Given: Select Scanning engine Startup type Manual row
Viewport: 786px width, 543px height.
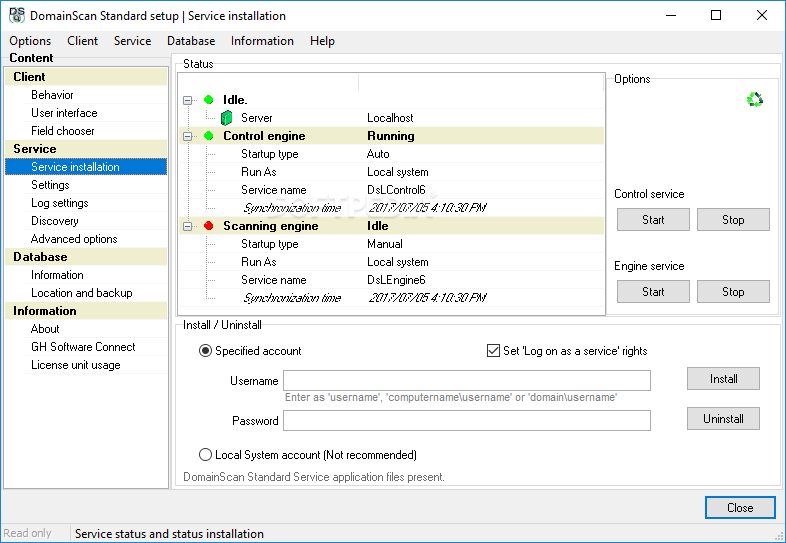Looking at the screenshot, I should pyautogui.click(x=391, y=244).
